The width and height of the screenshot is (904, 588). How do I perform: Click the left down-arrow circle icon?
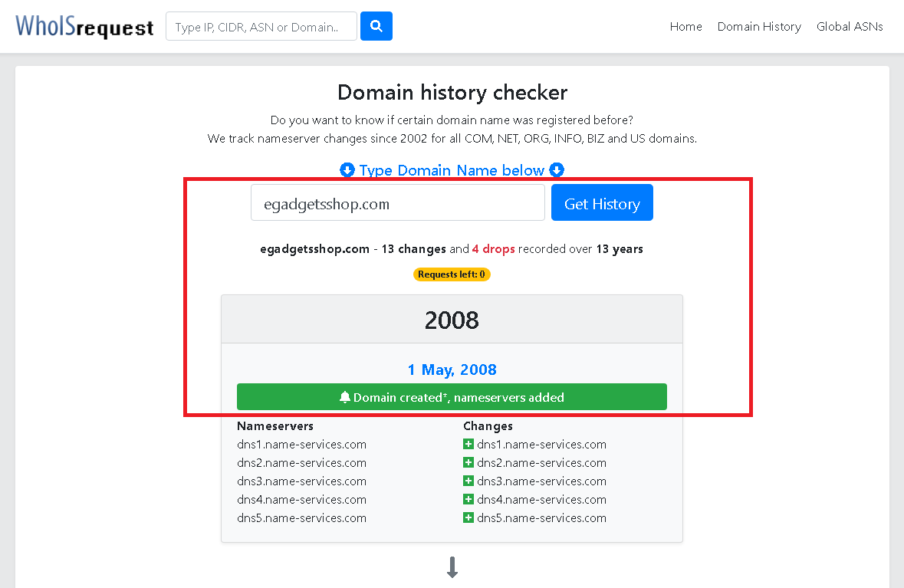(347, 170)
